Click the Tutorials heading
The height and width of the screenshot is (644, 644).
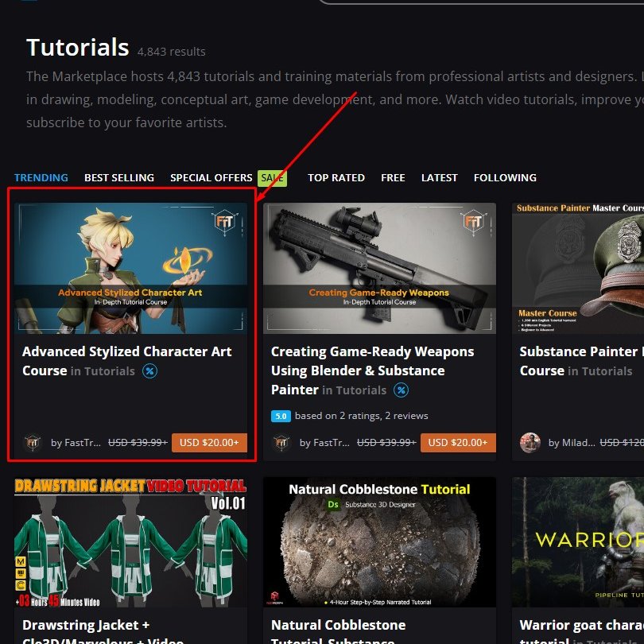pos(78,47)
